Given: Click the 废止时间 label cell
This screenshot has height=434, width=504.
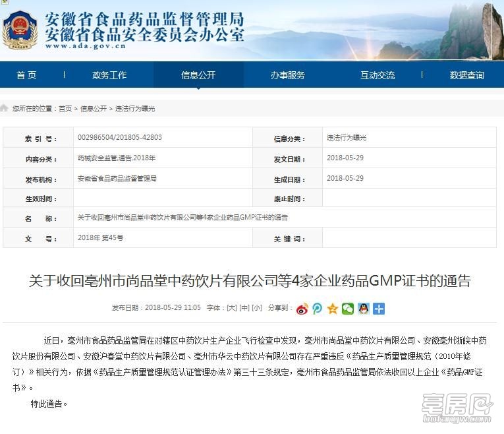Looking at the screenshot, I should click(288, 198).
